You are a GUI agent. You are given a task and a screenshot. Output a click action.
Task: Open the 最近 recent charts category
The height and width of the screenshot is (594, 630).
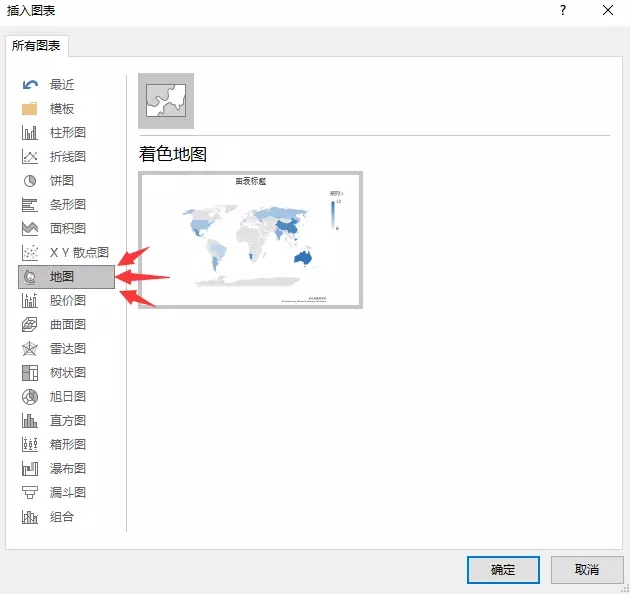pyautogui.click(x=62, y=85)
